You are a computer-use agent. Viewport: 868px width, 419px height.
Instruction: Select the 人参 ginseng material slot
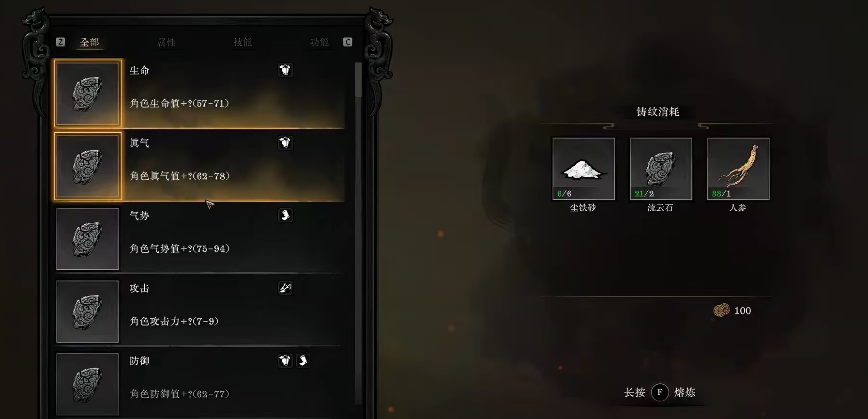coord(738,169)
